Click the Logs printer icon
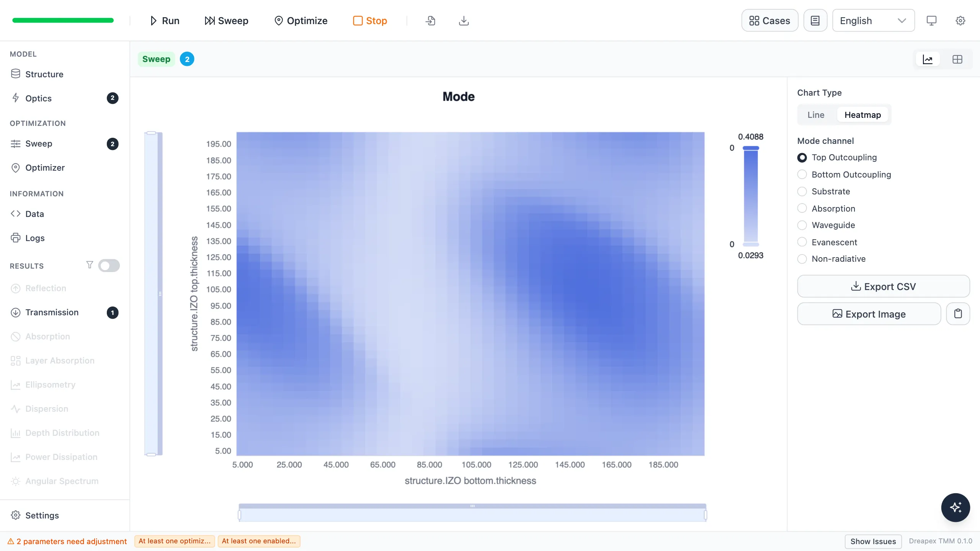 coord(16,238)
